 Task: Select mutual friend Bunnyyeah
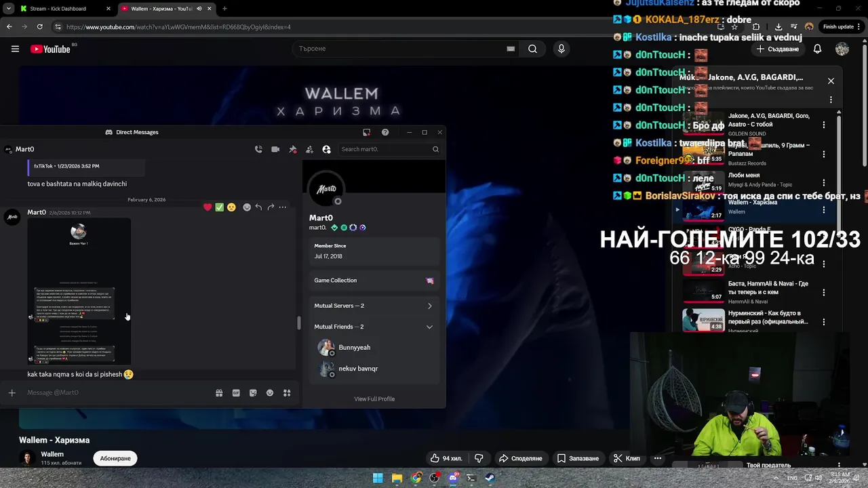pyautogui.click(x=374, y=348)
